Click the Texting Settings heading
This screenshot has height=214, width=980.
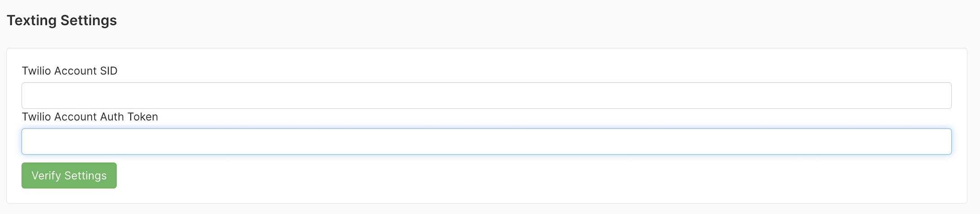pos(62,20)
